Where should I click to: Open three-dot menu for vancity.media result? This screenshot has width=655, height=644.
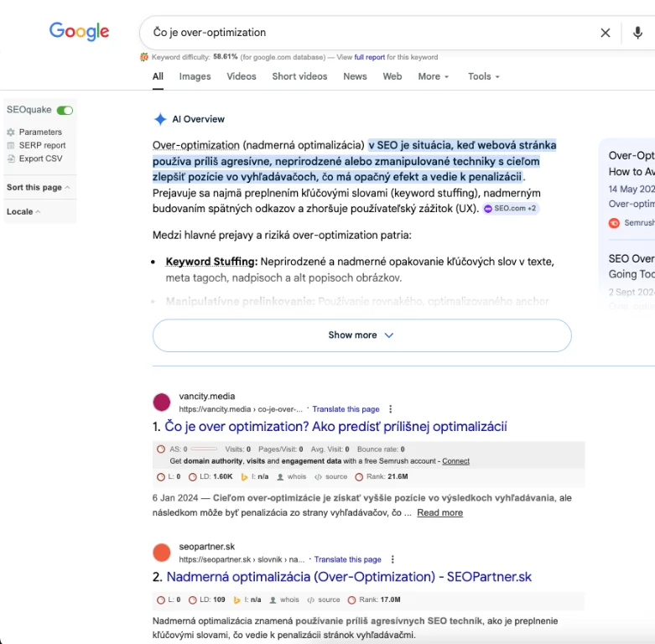click(x=392, y=409)
